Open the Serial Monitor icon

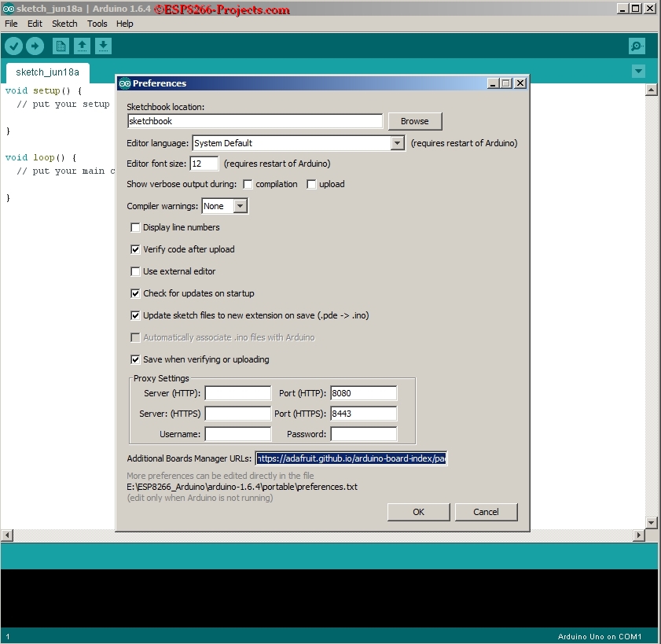coord(637,46)
